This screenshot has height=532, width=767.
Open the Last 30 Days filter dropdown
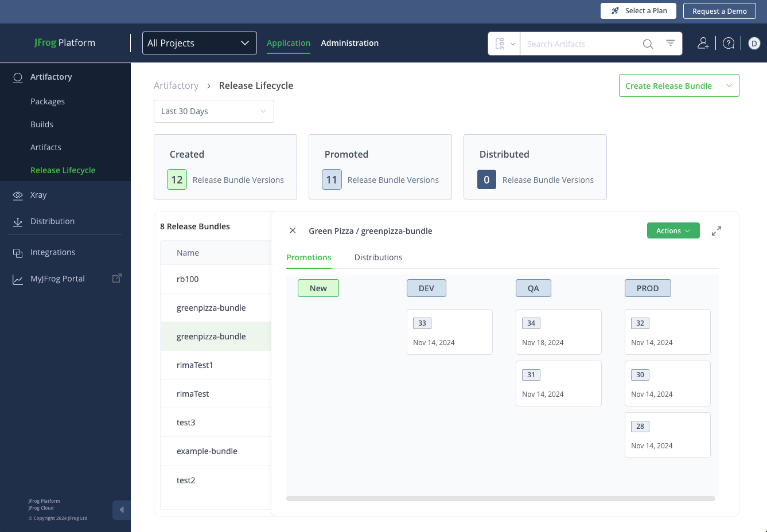(x=213, y=111)
